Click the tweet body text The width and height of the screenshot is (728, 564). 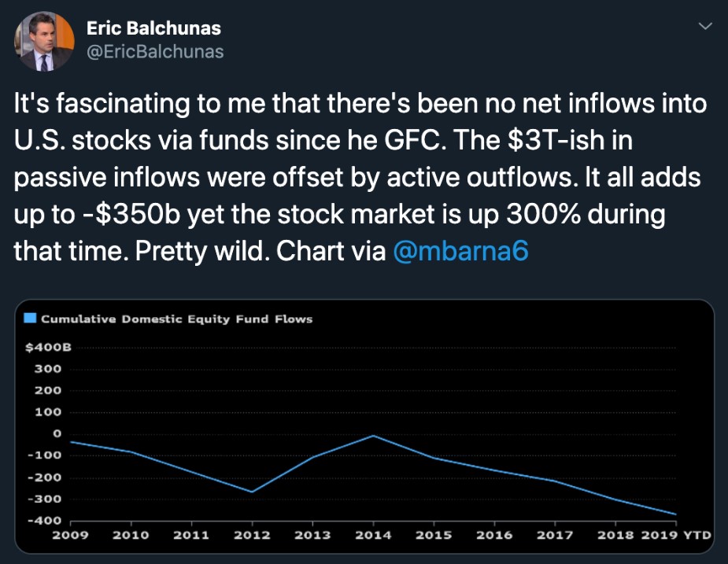point(360,177)
